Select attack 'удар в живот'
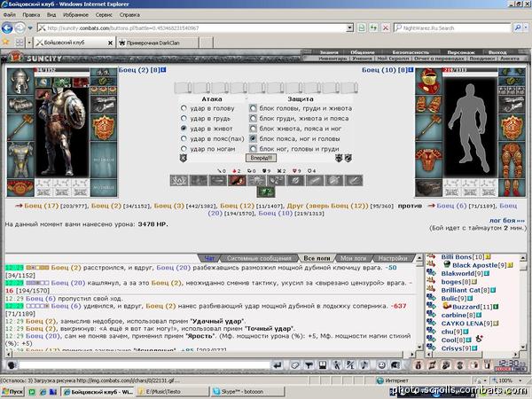The height and width of the screenshot is (399, 532). coord(184,129)
